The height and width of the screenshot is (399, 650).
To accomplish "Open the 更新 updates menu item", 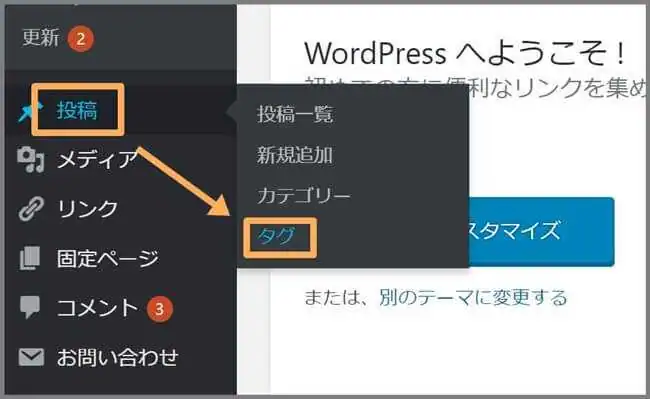I will 41,38.
